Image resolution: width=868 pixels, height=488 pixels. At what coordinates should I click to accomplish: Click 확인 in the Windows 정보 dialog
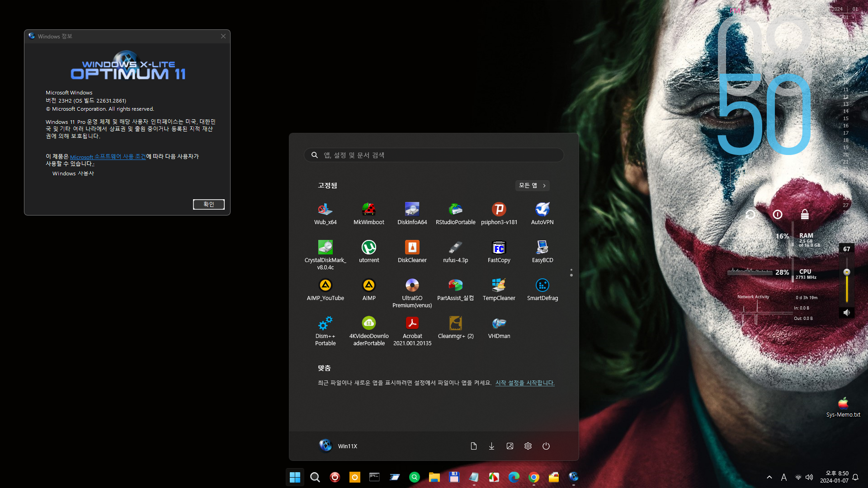[209, 204]
